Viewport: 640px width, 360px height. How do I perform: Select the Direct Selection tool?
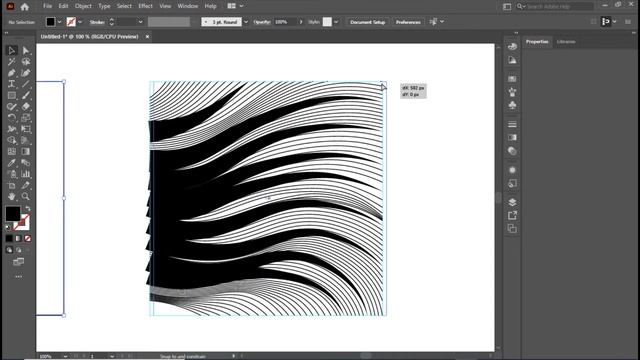pyautogui.click(x=26, y=51)
